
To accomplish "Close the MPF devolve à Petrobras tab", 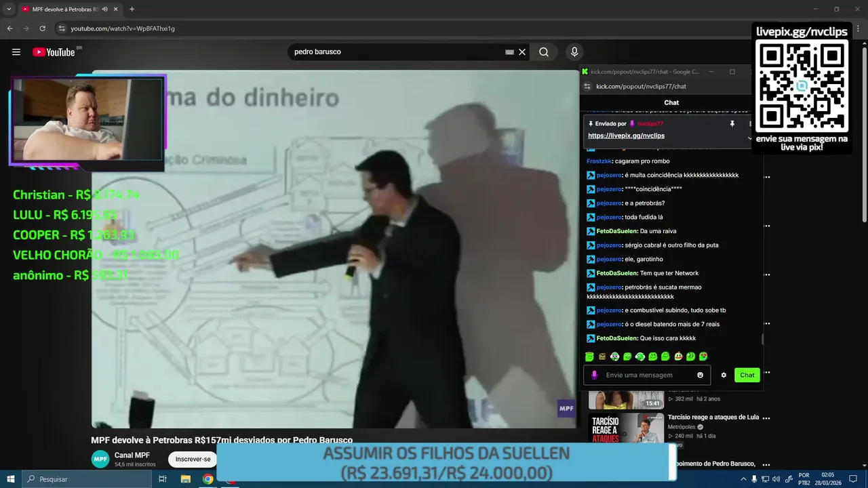I will [116, 9].
